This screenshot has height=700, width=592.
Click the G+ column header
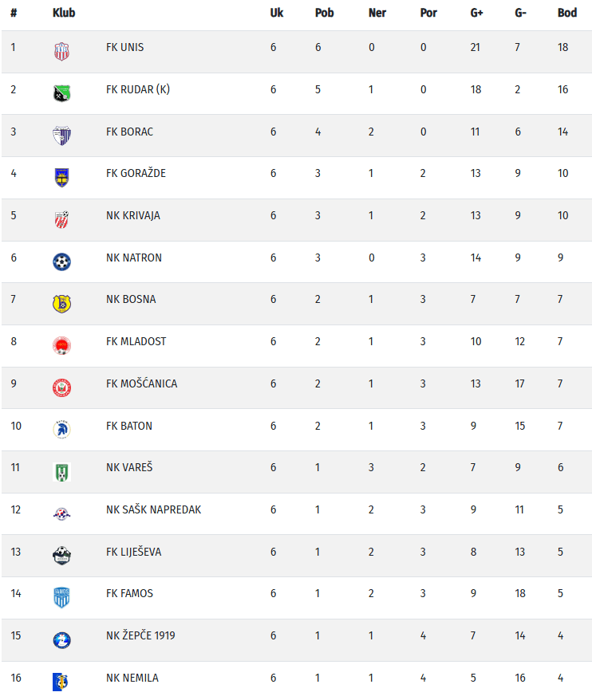pos(476,13)
